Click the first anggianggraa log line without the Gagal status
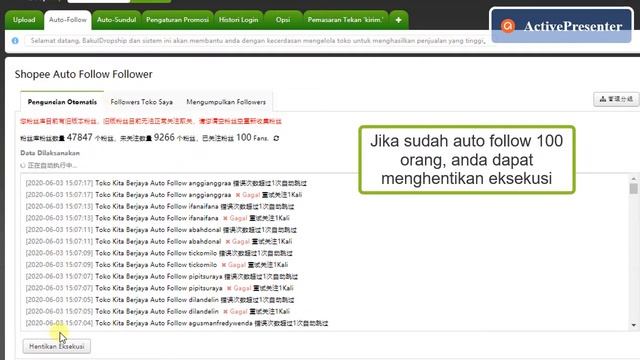 166,183
